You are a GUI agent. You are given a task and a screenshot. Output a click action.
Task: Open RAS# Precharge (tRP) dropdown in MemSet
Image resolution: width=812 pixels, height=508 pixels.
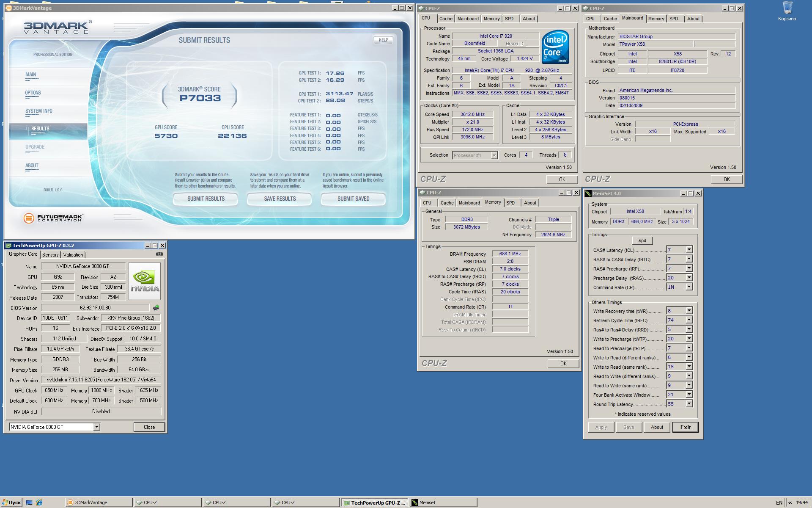click(x=689, y=268)
